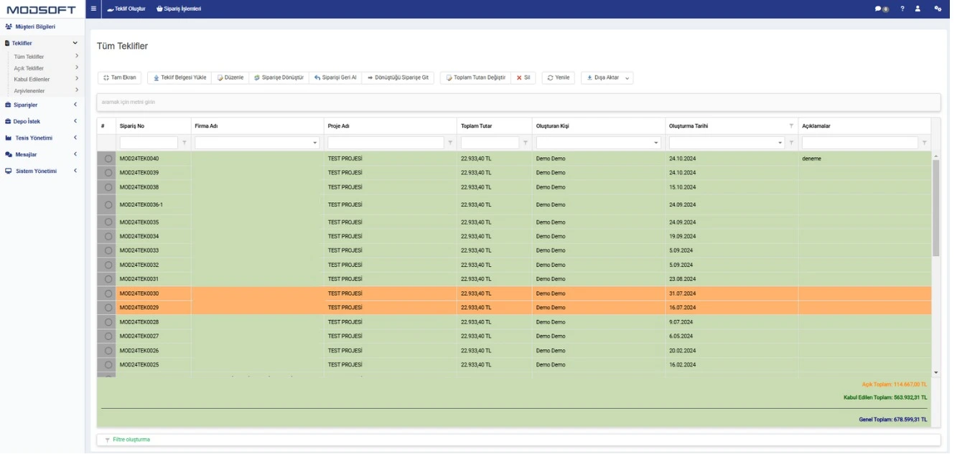Select radio button for MOD24TEK0040
Screen dimensions: 980x472
[x=108, y=159]
